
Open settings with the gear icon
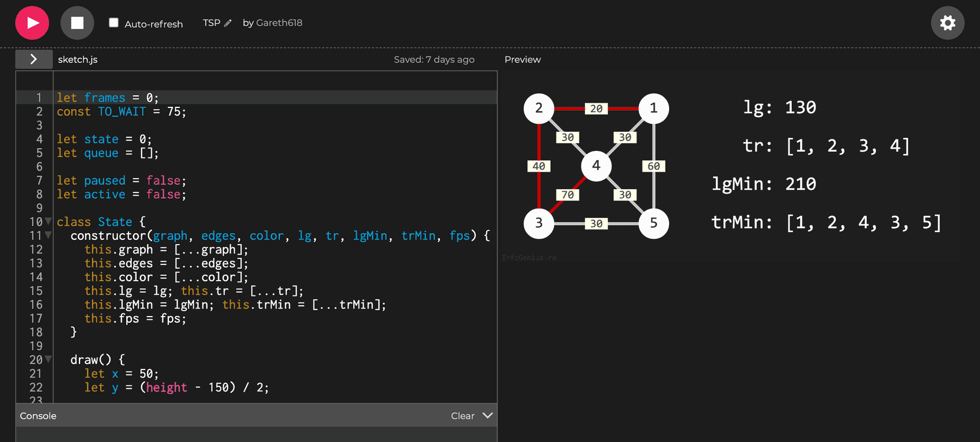coord(947,23)
